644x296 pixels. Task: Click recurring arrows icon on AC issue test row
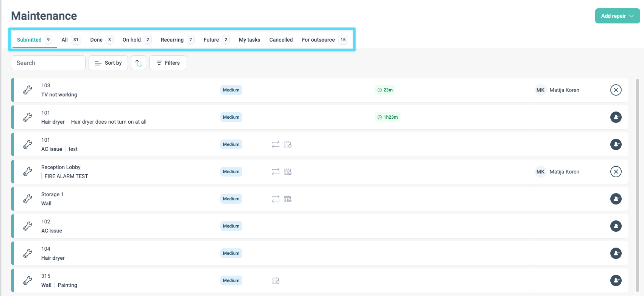tap(276, 144)
